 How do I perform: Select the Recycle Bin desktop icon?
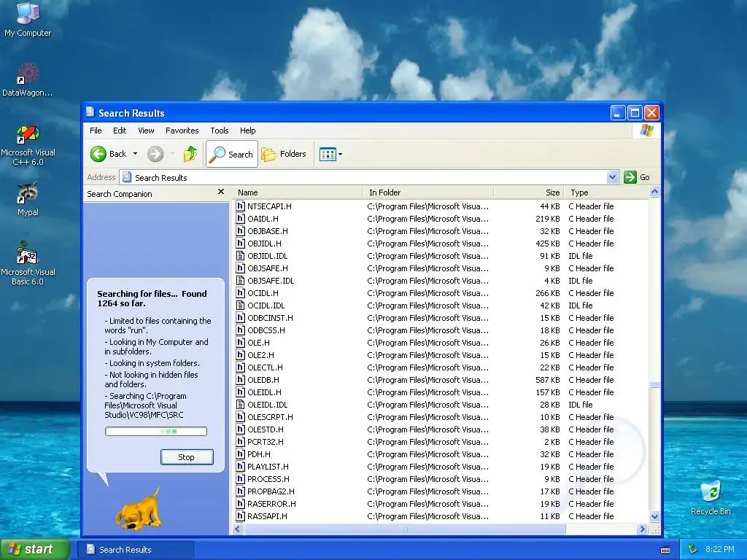click(x=711, y=497)
